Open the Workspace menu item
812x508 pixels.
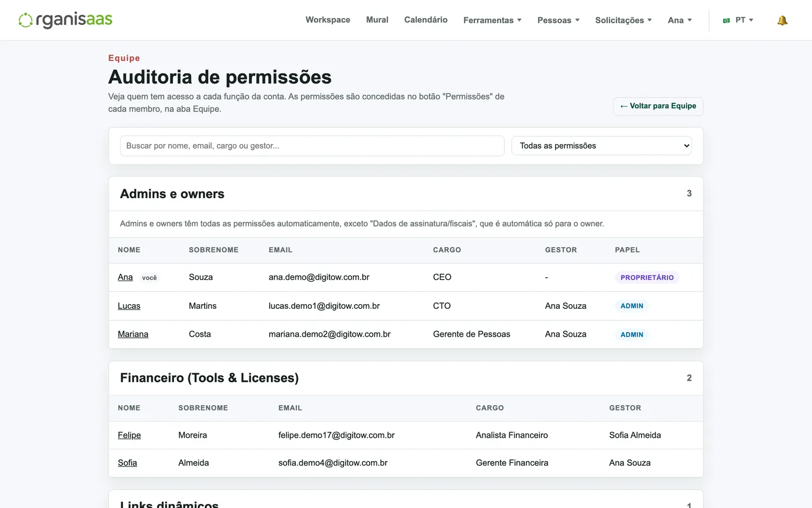[x=328, y=20]
